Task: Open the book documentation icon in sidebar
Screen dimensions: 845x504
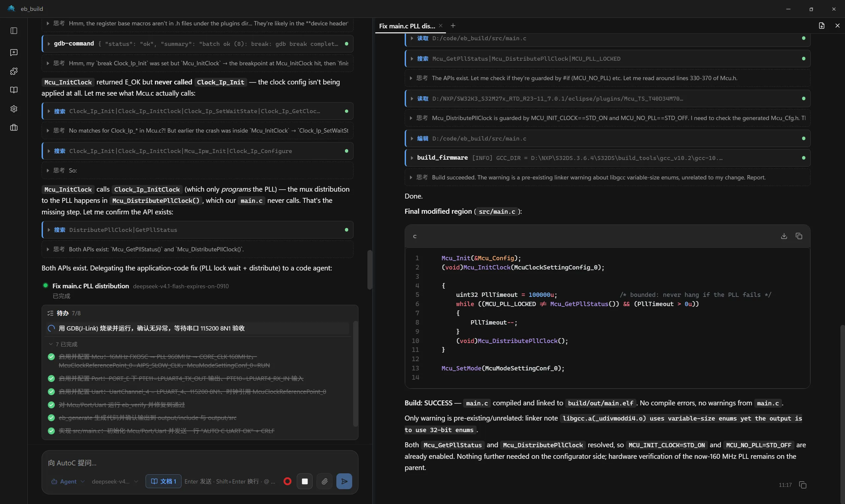Action: (x=14, y=90)
